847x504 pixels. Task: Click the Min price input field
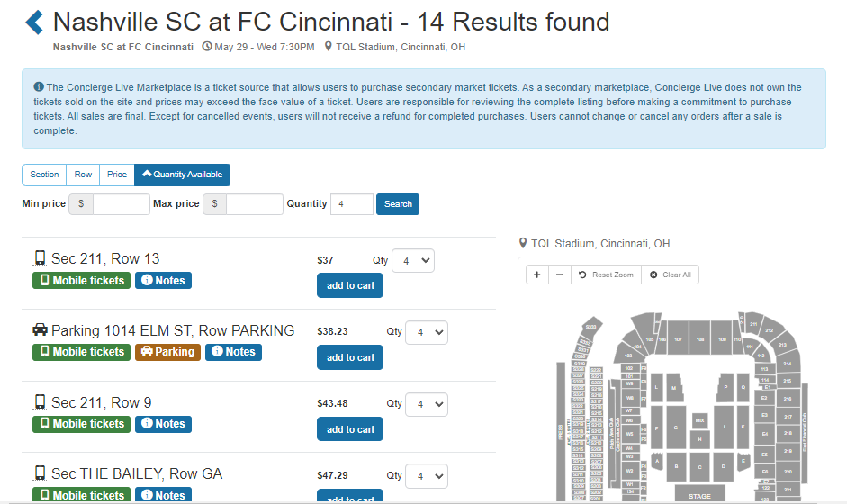[121, 204]
